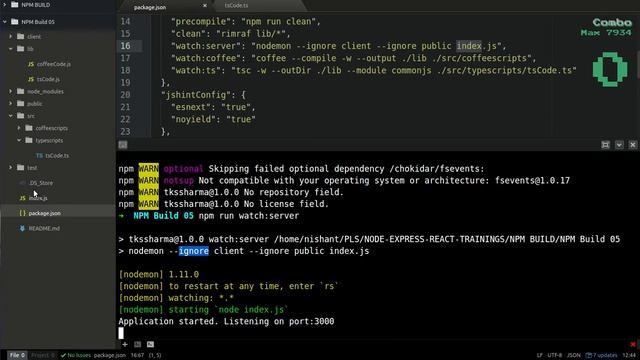Click the public folder icon in tree

(20, 104)
